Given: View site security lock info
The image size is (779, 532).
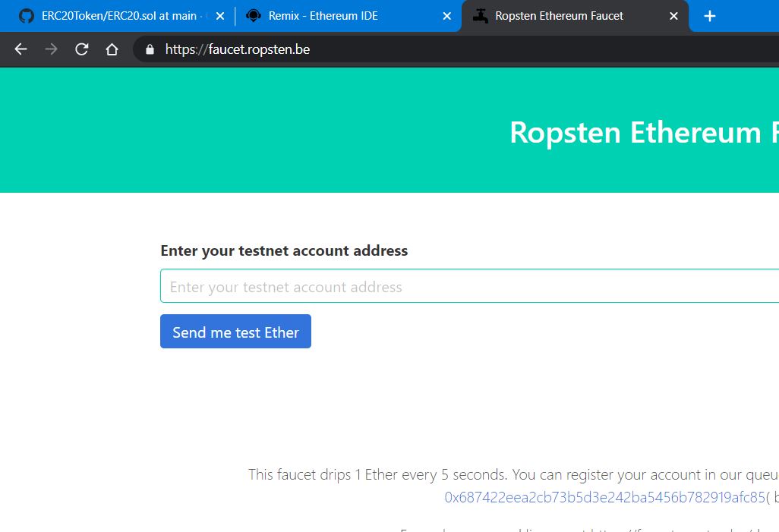Looking at the screenshot, I should click(x=150, y=49).
